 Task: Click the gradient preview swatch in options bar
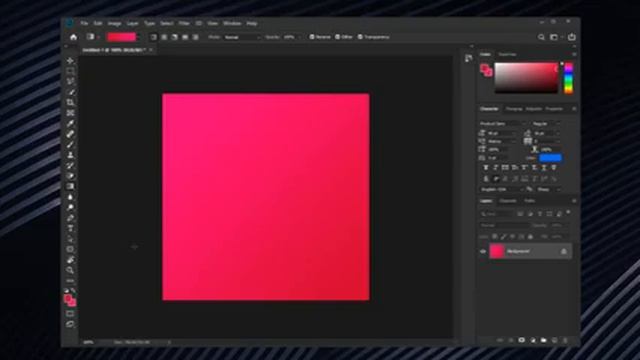tap(121, 37)
